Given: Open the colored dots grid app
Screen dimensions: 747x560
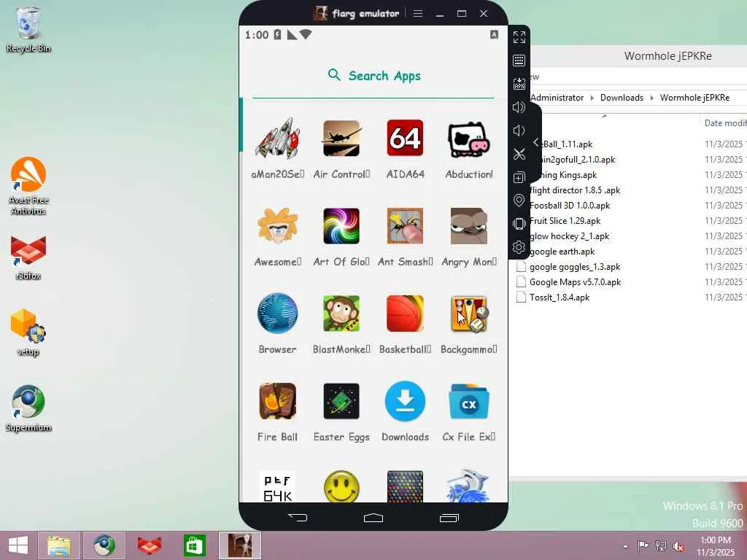Looking at the screenshot, I should pos(405,486).
